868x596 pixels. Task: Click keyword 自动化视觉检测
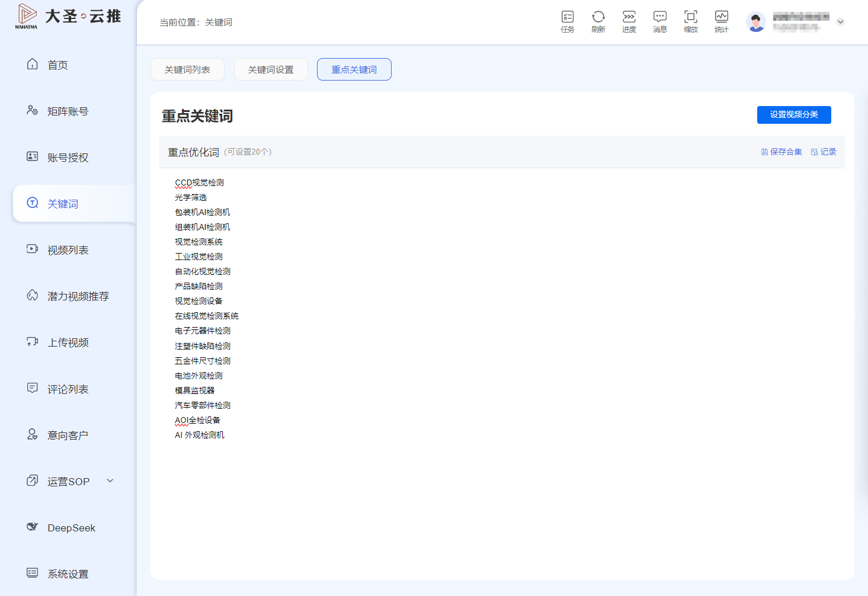tap(203, 271)
